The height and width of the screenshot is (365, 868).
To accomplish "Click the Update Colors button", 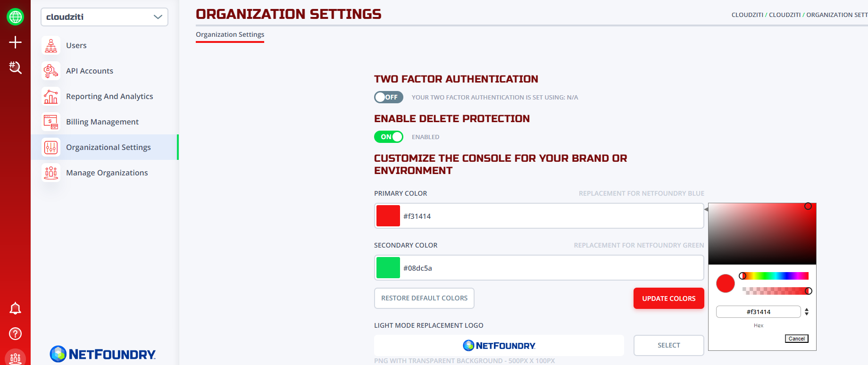I will [668, 299].
